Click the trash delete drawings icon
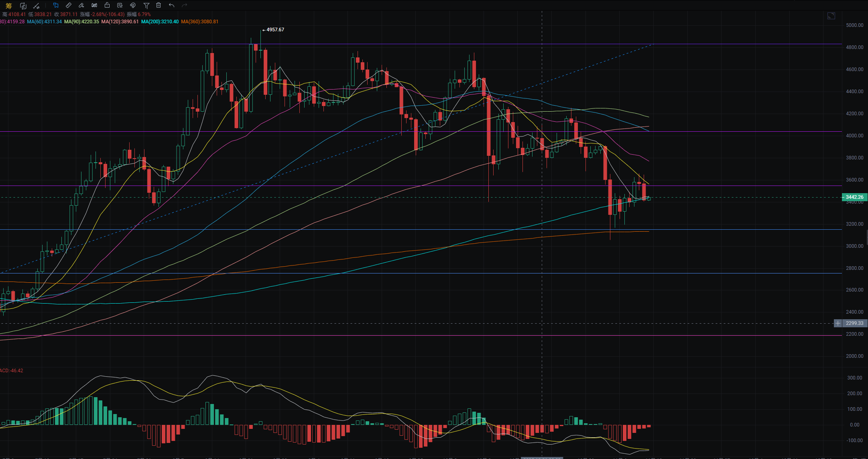Image resolution: width=868 pixels, height=459 pixels. [159, 5]
